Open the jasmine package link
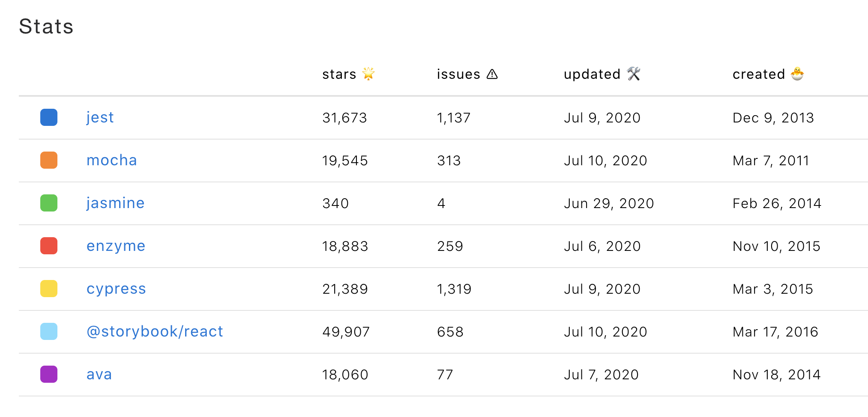This screenshot has height=417, width=868. pos(116,203)
